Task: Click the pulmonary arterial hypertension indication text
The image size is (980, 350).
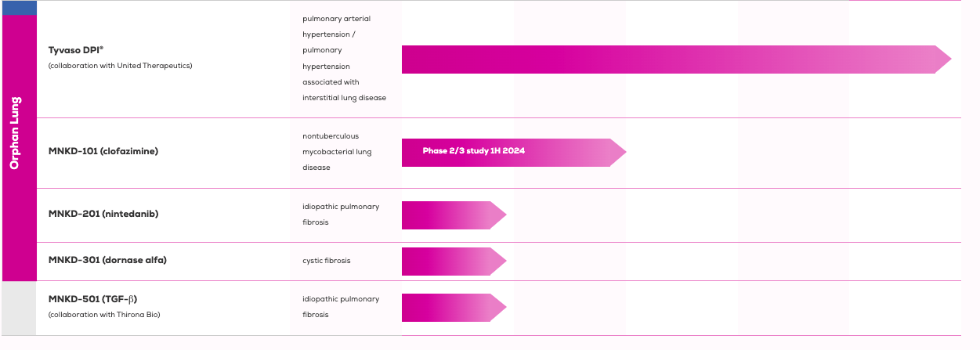Action: pos(344,58)
